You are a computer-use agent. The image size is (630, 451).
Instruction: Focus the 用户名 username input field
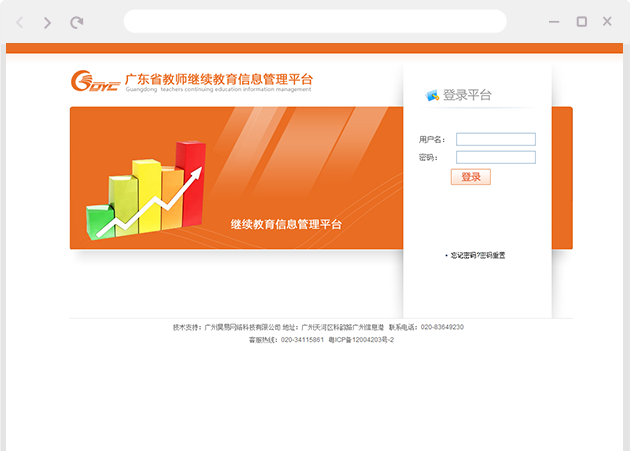coord(495,139)
